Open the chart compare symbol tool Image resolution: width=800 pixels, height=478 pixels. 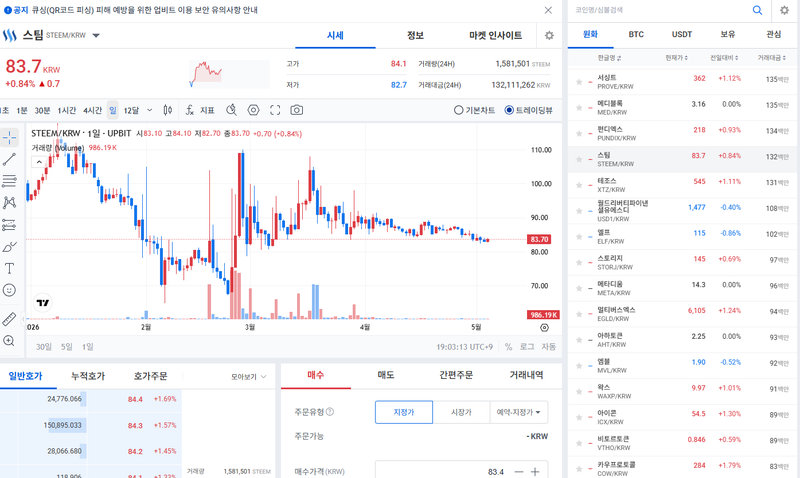[232, 110]
